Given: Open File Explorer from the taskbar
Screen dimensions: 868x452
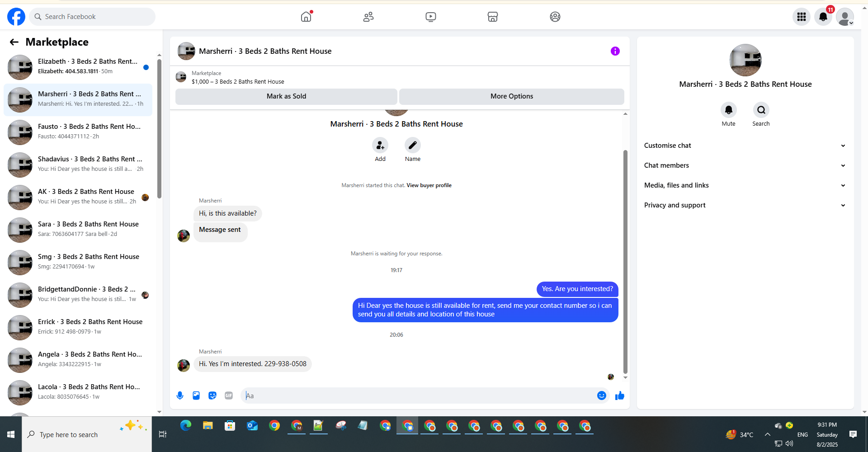Looking at the screenshot, I should pos(208,425).
